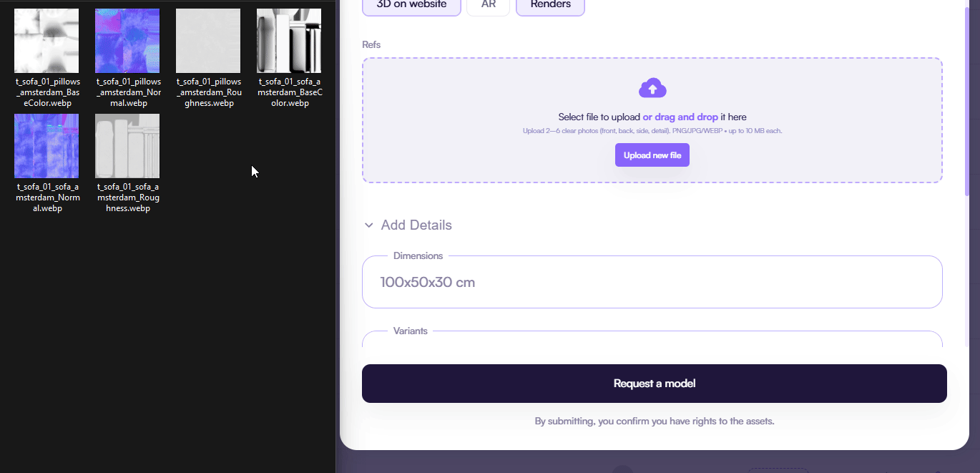The image size is (980, 473).
Task: Click the t_sofa_01_pillows_amsterdam_Normal.webp file name
Action: tap(128, 92)
